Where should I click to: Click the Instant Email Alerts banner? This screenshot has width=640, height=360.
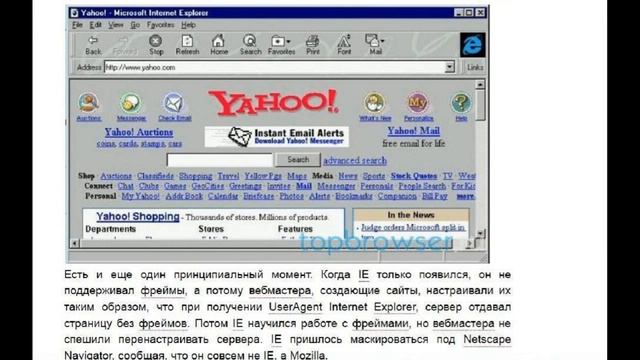tap(276, 137)
